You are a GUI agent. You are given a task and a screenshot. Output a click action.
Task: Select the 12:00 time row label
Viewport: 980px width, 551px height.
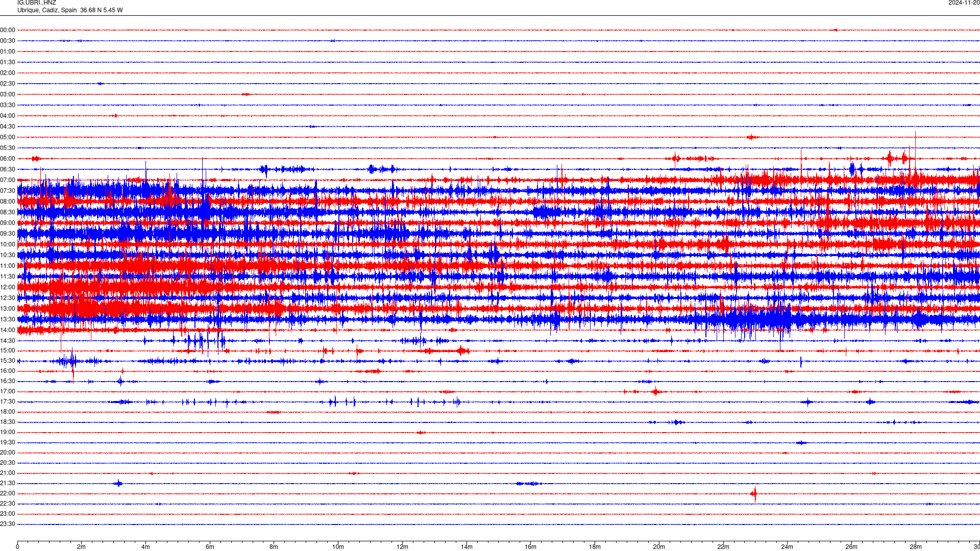pyautogui.click(x=8, y=287)
